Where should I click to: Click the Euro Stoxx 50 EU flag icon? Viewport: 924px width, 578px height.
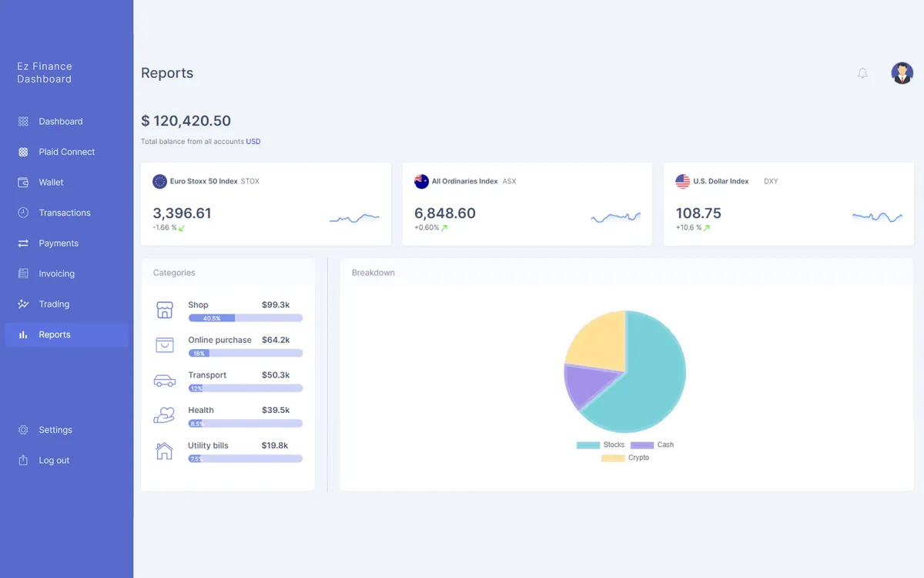click(159, 181)
